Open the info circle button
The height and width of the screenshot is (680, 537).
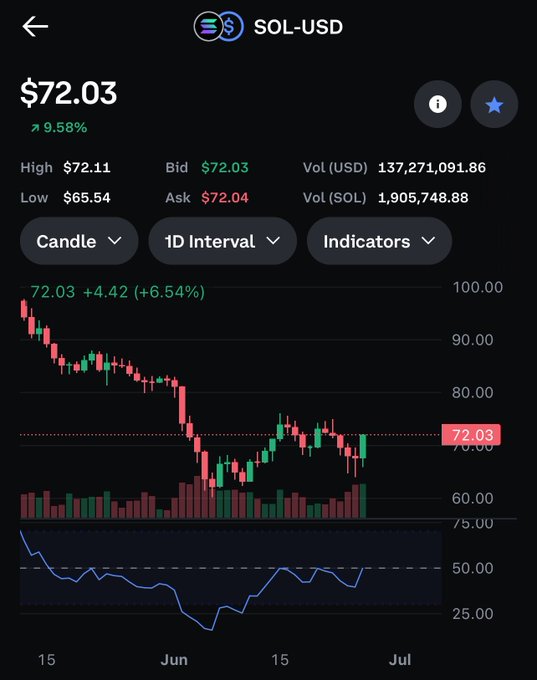coord(438,104)
